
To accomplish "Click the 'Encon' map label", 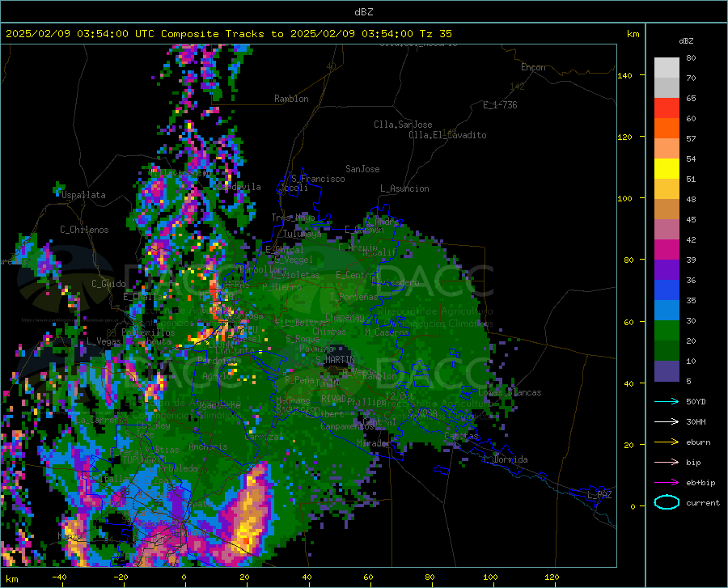I will [x=533, y=67].
